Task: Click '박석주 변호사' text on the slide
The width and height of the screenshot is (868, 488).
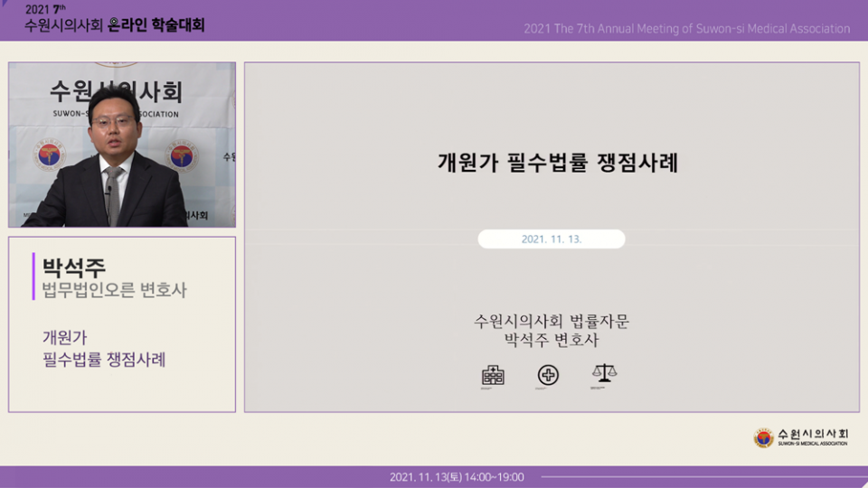Action: pos(552,341)
